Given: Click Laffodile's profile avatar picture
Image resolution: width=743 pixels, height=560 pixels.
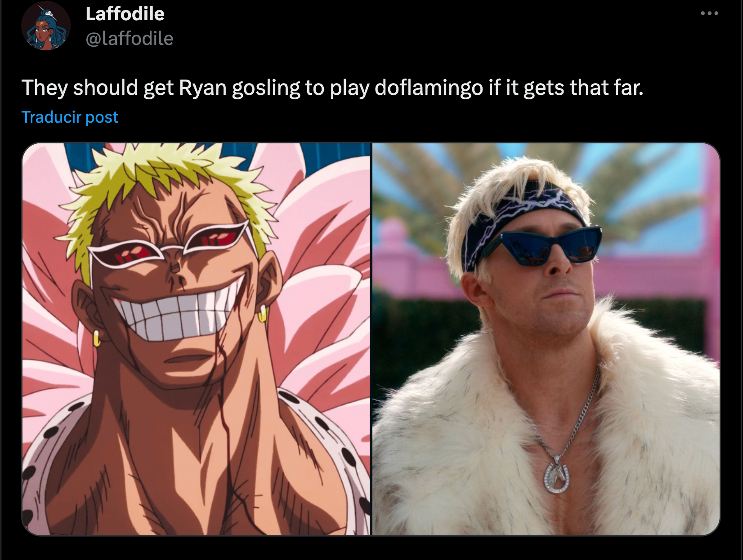Looking at the screenshot, I should [x=46, y=26].
